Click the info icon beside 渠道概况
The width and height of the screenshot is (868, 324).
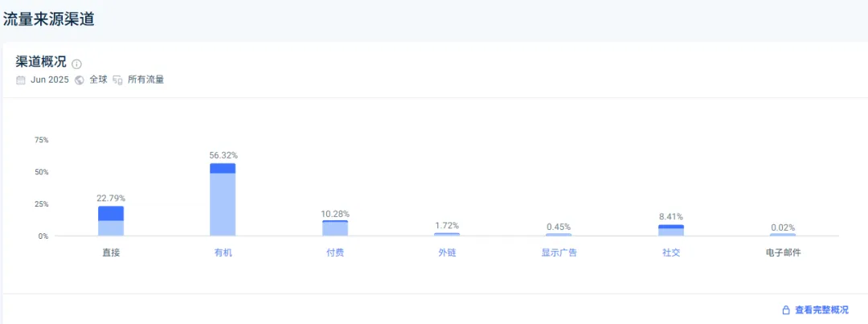click(x=77, y=64)
